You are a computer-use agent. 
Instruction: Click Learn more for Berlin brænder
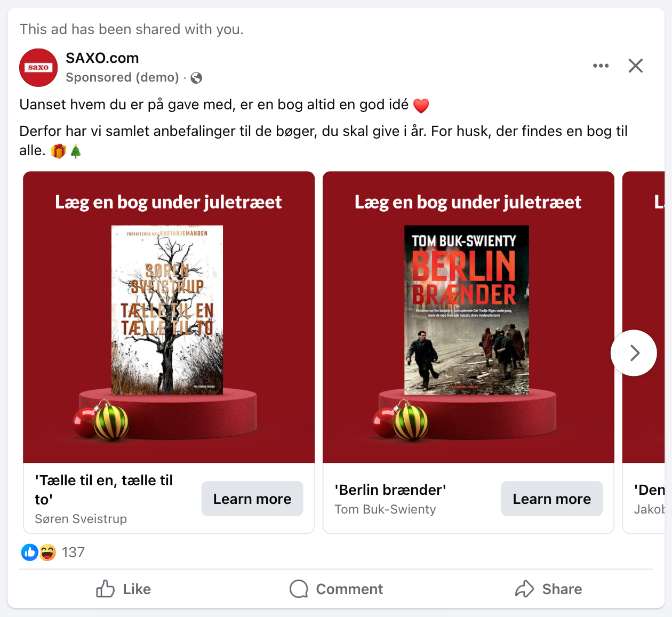tap(552, 499)
